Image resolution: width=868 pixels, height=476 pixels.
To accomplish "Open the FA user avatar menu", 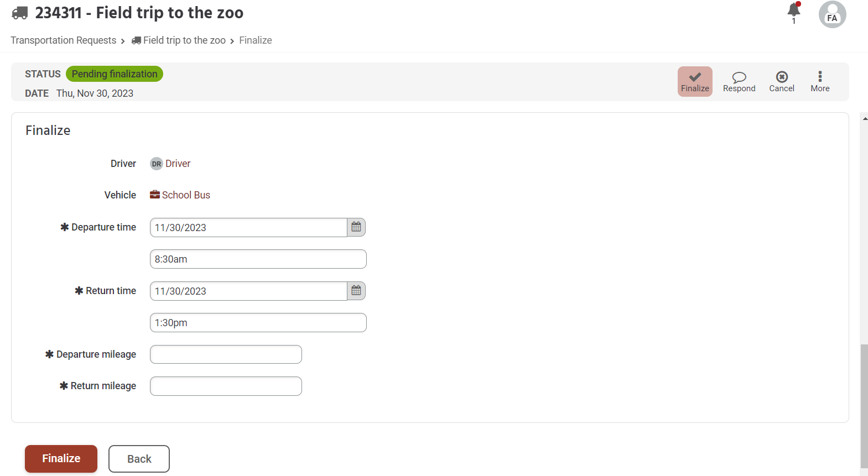I will pyautogui.click(x=832, y=14).
